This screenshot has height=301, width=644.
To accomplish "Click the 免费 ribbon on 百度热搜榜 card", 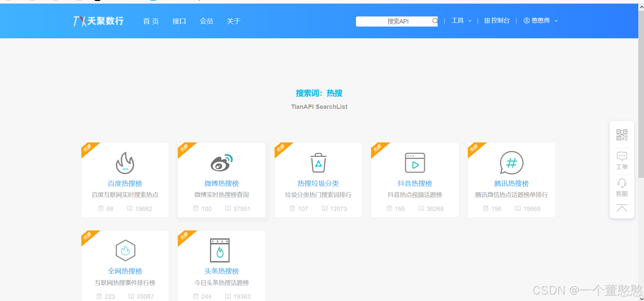I will (88, 148).
